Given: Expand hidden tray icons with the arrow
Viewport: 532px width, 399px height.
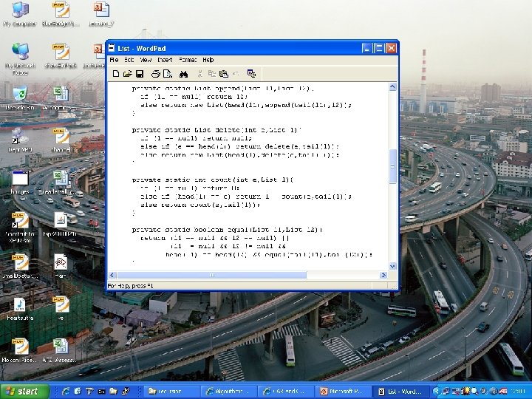Looking at the screenshot, I should (x=436, y=392).
